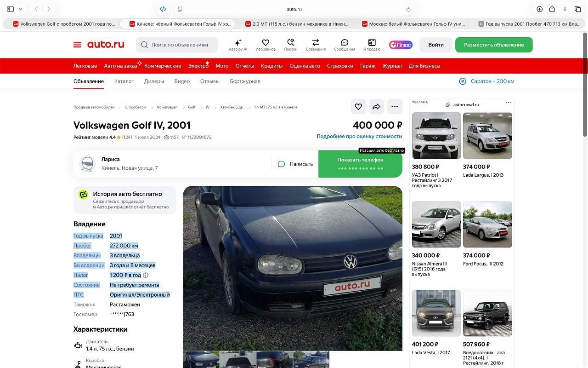
Task: Open more actions for the listing
Action: pos(395,107)
